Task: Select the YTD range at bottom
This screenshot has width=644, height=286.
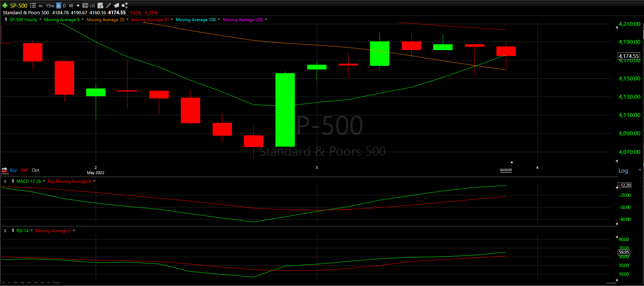Action: (15, 282)
